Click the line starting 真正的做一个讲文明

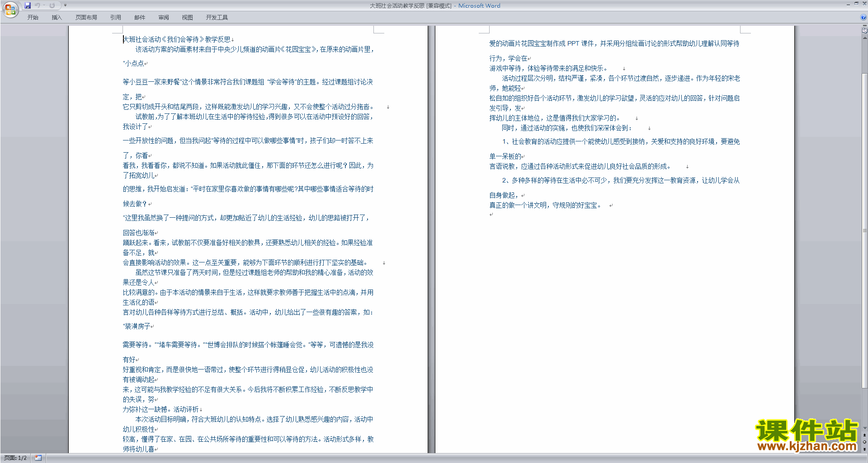[545, 206]
